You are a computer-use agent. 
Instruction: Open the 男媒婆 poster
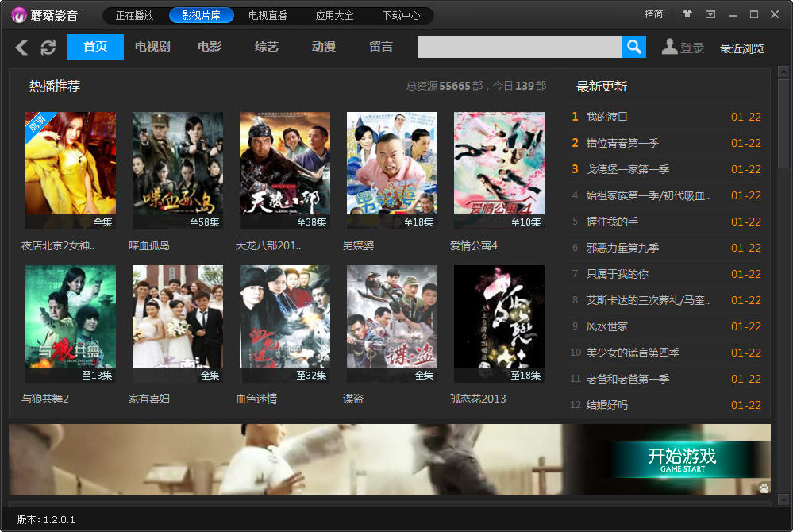(x=392, y=171)
